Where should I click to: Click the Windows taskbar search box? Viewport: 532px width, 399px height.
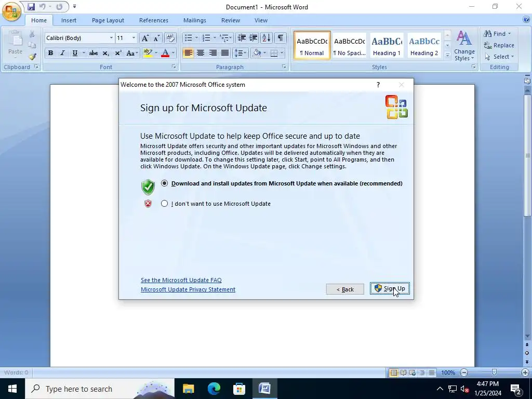point(99,389)
